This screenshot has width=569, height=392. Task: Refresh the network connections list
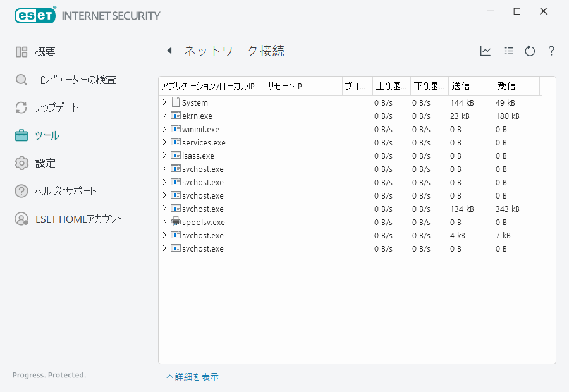tap(530, 51)
